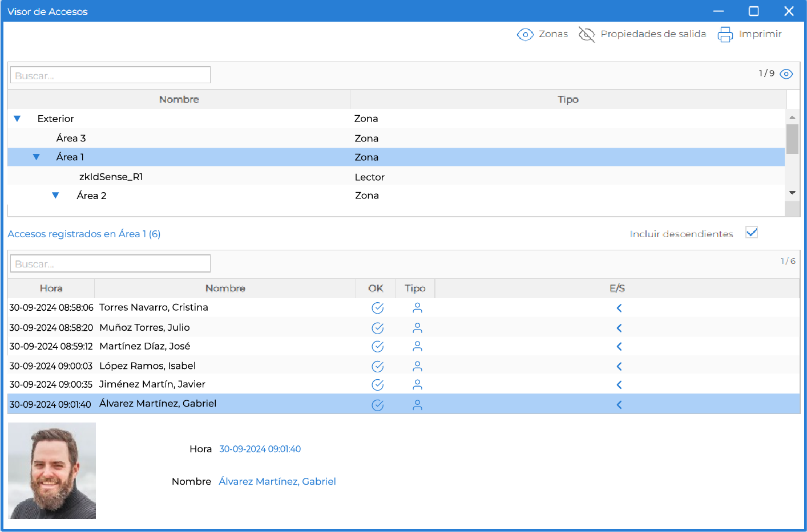Click person icon for Álvarez Martínez, Gabriel

pos(418,405)
